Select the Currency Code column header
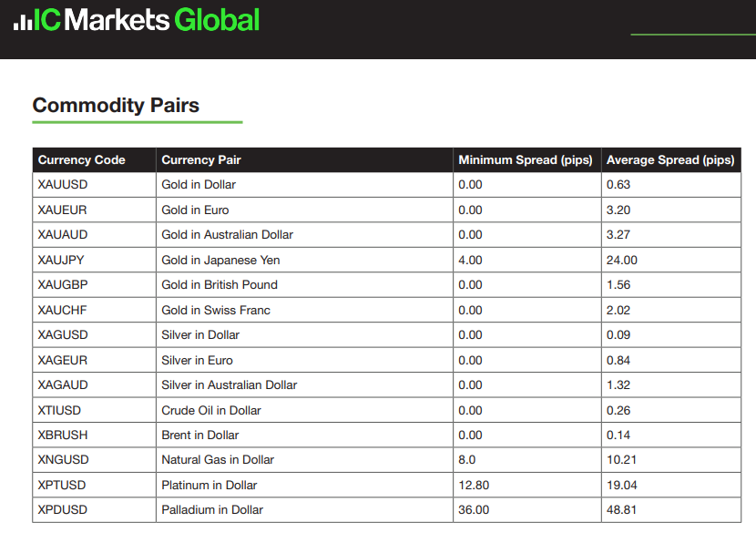The image size is (756, 533). [x=82, y=160]
